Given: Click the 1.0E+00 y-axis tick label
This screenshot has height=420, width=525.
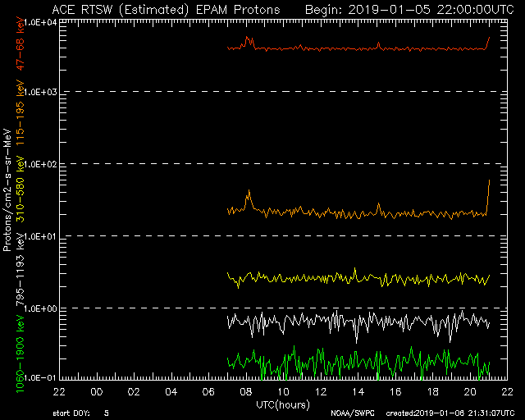Looking at the screenshot, I should coord(39,308).
